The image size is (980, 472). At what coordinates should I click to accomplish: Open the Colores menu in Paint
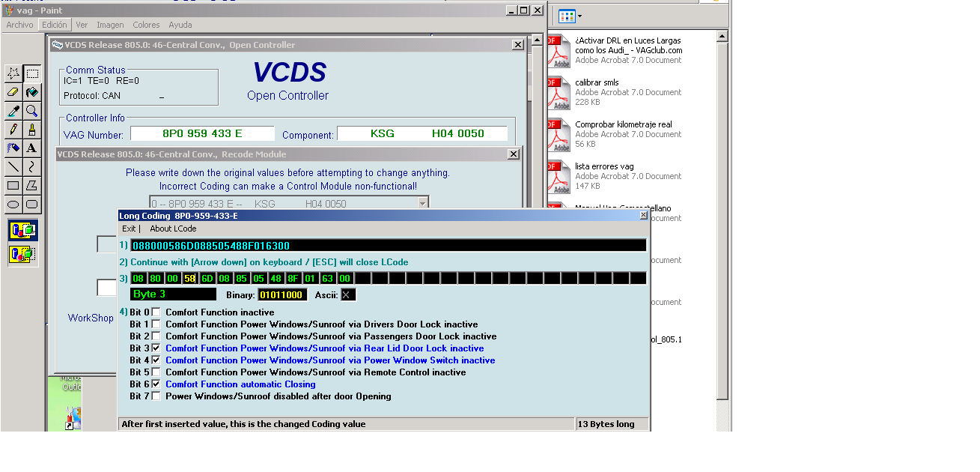click(x=146, y=25)
